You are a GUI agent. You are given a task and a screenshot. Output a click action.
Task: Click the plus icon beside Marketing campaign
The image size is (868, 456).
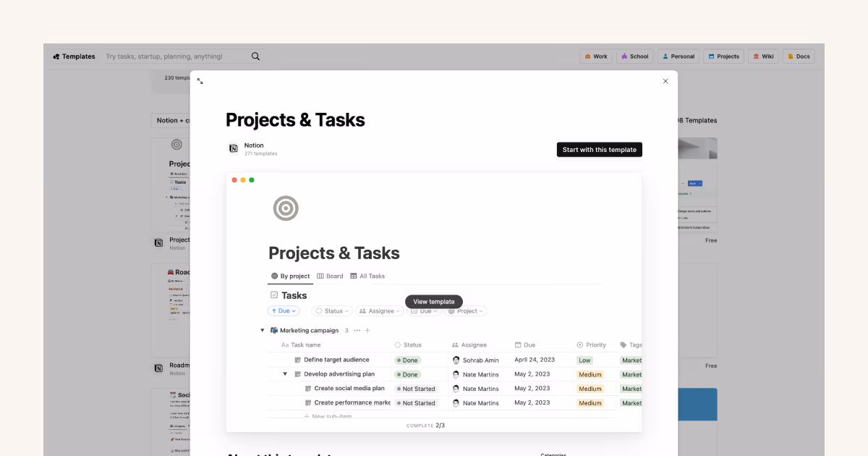click(x=367, y=330)
